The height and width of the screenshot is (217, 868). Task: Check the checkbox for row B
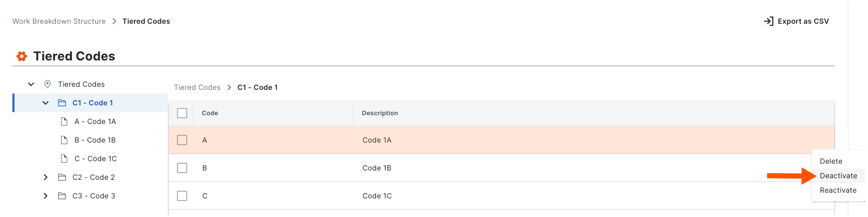pyautogui.click(x=182, y=168)
